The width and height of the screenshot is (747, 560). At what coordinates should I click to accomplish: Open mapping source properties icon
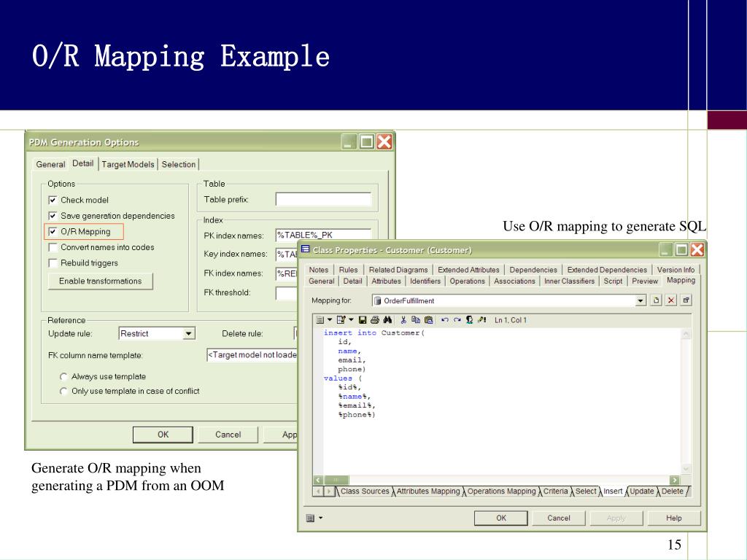click(686, 300)
